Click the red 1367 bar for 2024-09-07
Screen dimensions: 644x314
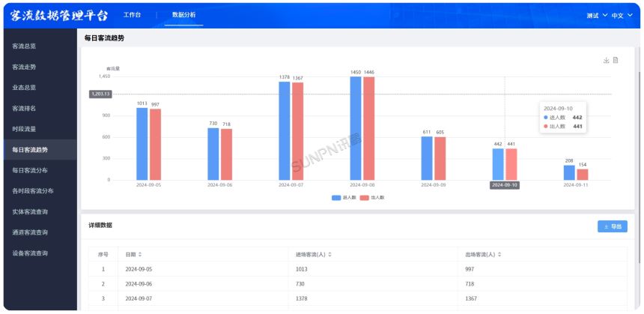(298, 131)
